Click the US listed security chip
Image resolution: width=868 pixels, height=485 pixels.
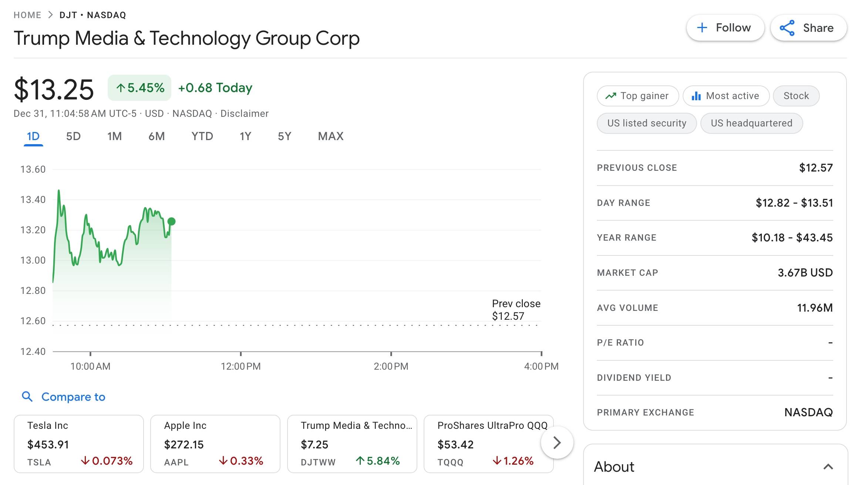click(646, 123)
